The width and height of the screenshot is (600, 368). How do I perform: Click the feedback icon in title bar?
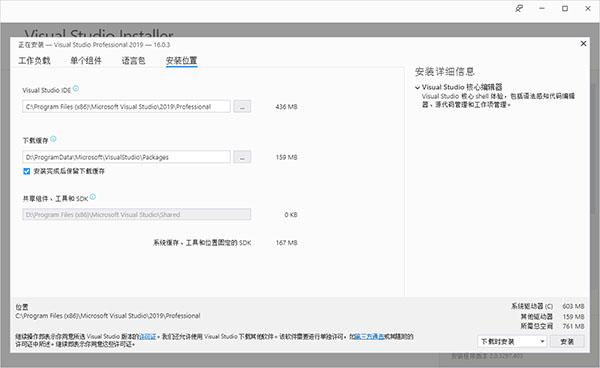pos(519,8)
